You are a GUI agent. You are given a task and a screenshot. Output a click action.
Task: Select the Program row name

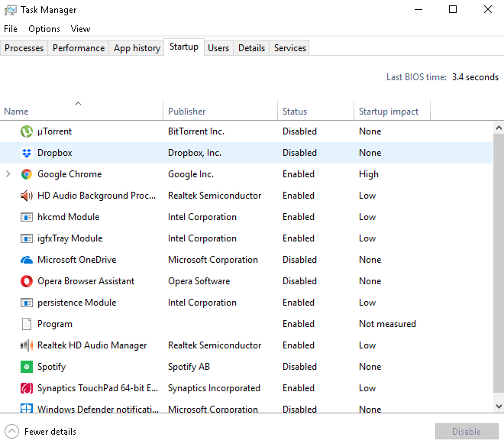coord(55,324)
